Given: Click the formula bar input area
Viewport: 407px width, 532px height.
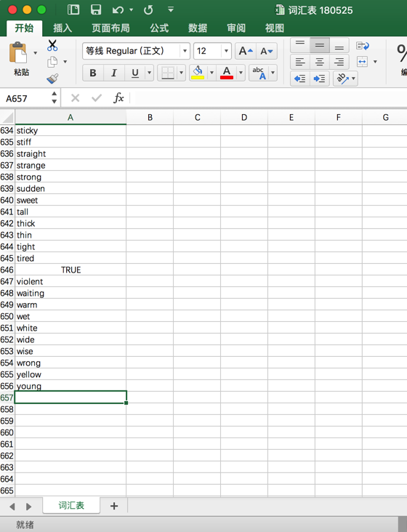Looking at the screenshot, I should tap(270, 98).
